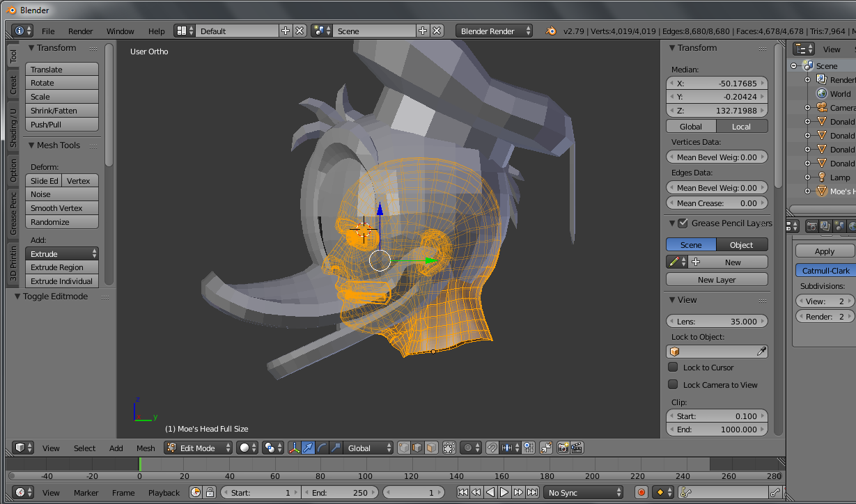Click the New Layer button
Viewport: 856px width, 504px height.
click(717, 280)
